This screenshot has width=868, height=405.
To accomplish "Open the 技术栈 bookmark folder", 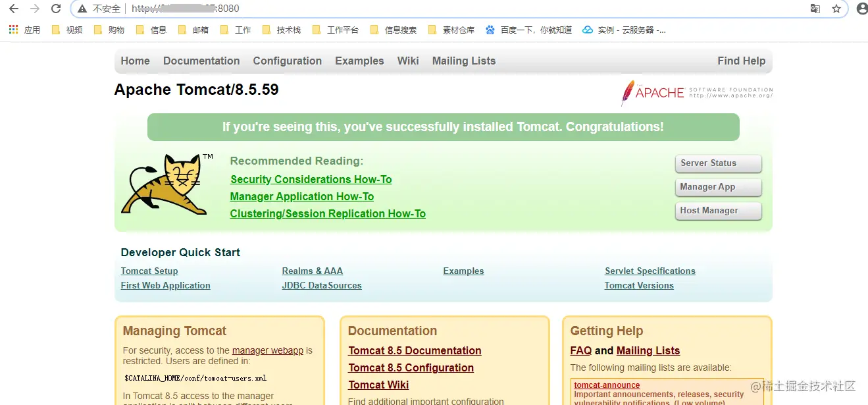I will pyautogui.click(x=282, y=30).
